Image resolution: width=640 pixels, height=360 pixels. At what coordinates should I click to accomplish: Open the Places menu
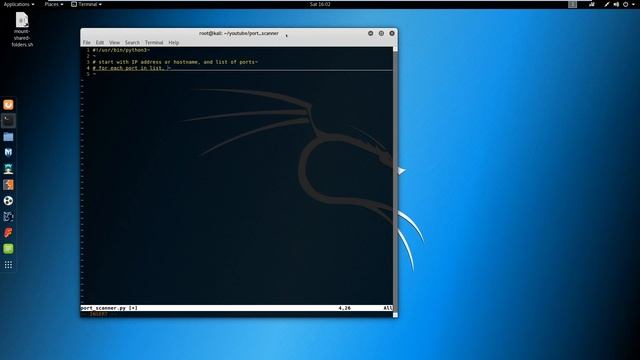[x=54, y=4]
